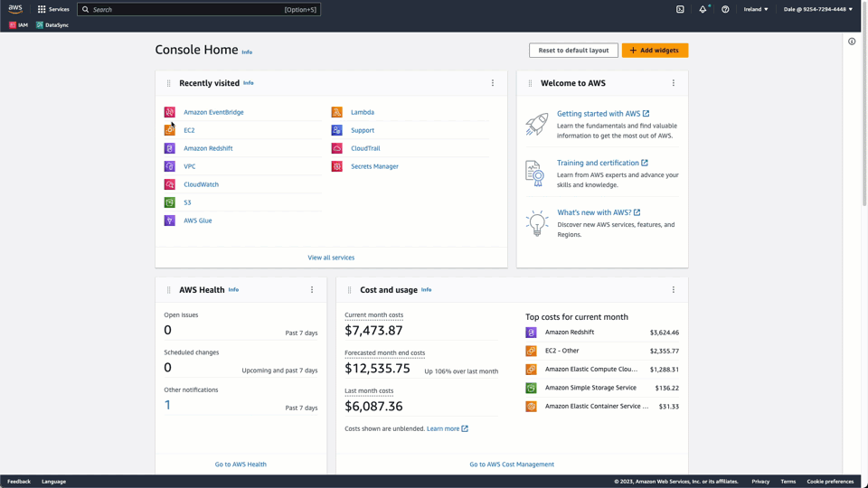Screen dimensions: 868x488
Task: Open Recently visited widget options menu
Action: tap(493, 83)
